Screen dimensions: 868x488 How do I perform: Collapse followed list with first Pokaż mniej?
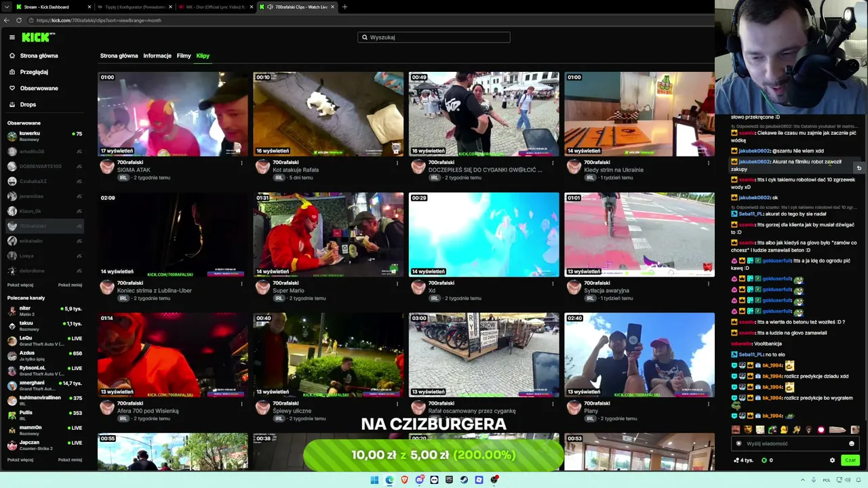click(x=70, y=285)
